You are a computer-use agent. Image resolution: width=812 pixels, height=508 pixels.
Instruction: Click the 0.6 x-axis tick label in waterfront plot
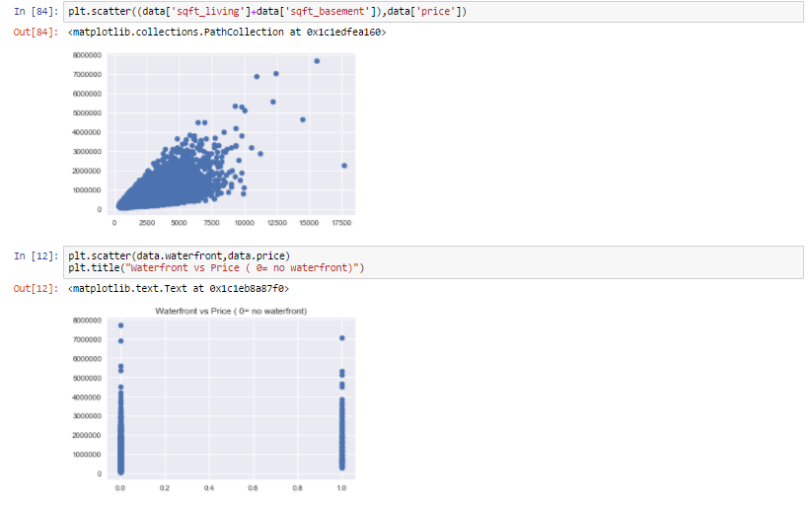pos(253,488)
